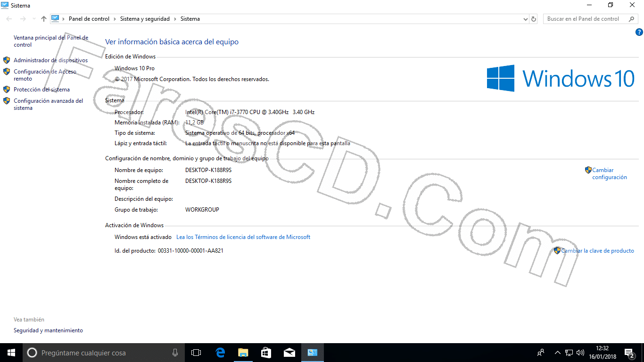Image resolution: width=644 pixels, height=362 pixels.
Task: Expand the address bar history dropdown
Action: pos(526,19)
